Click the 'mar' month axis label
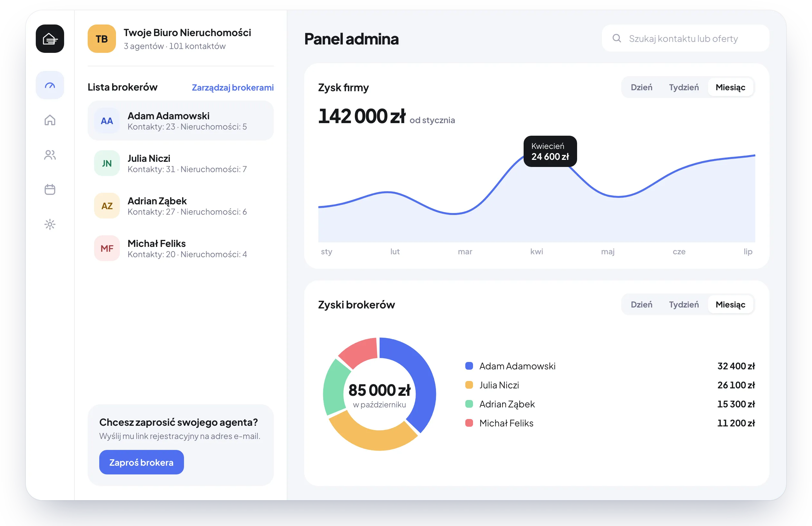 click(x=465, y=252)
